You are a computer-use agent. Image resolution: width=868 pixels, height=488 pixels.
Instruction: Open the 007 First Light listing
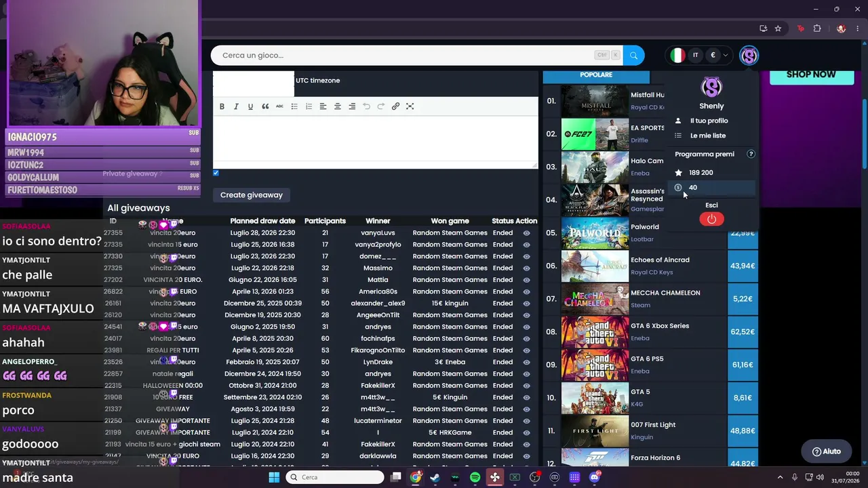(x=653, y=425)
